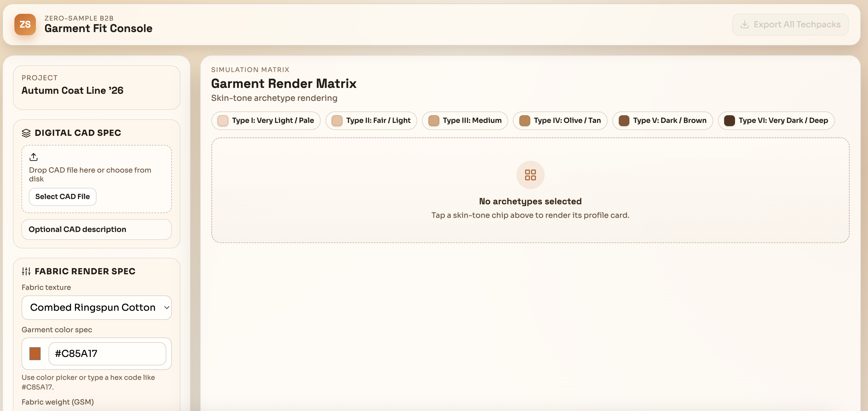Click the chevron on Combed Ringspun Cotton select
The width and height of the screenshot is (868, 411).
tap(167, 307)
